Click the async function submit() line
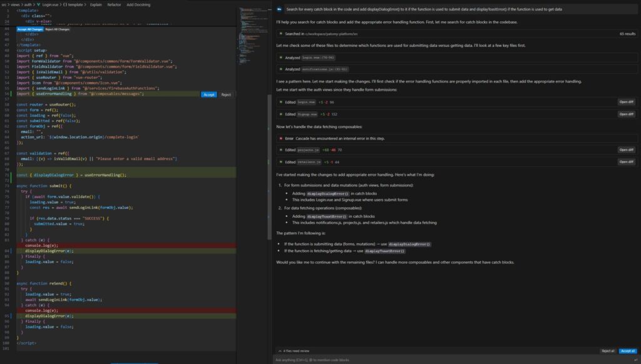 [44, 186]
